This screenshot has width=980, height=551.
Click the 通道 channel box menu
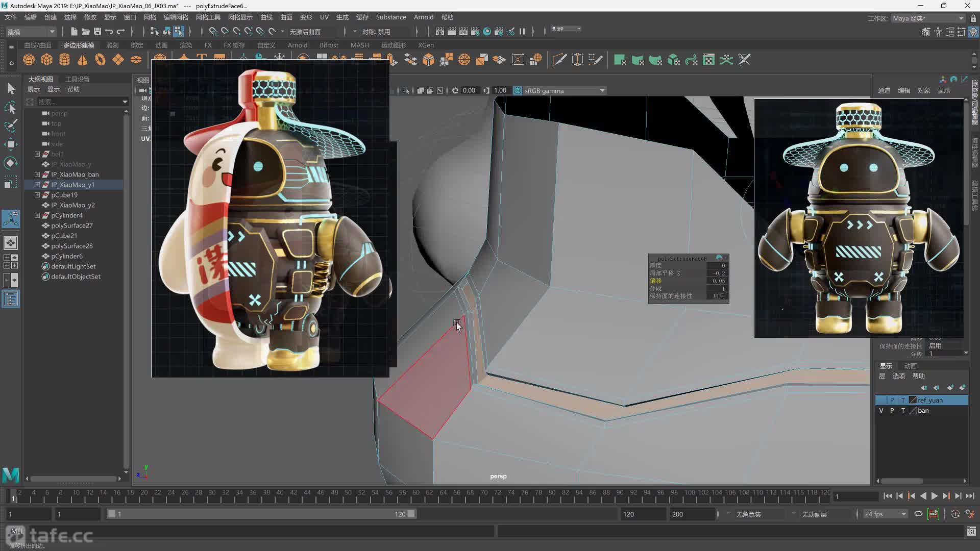tap(884, 90)
